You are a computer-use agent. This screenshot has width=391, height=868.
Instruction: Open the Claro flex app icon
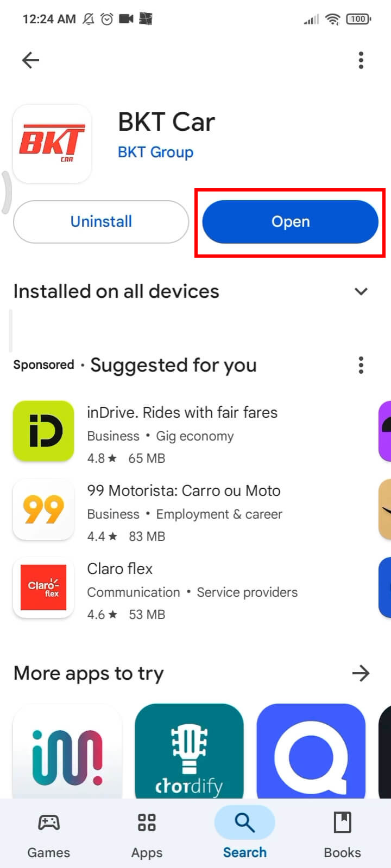[43, 588]
